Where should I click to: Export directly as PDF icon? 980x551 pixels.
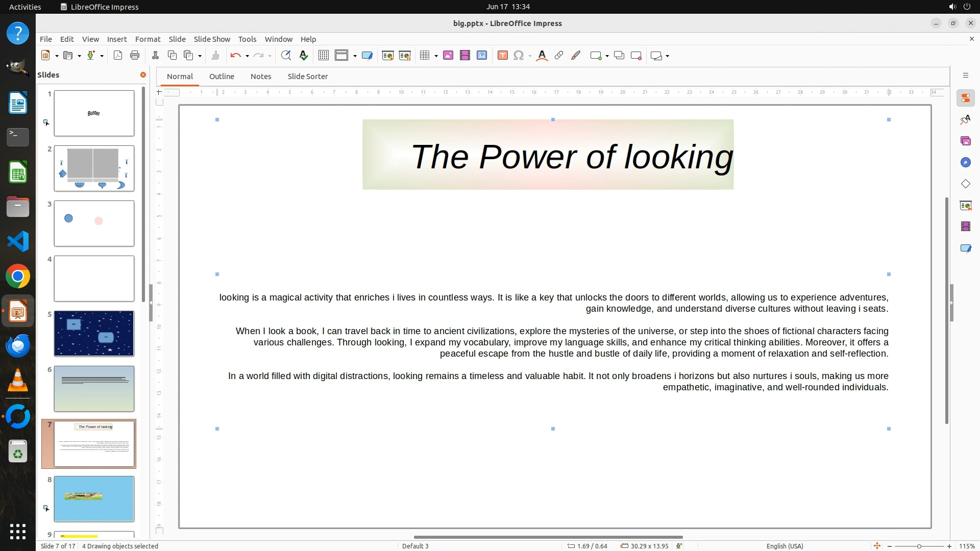pos(118,56)
